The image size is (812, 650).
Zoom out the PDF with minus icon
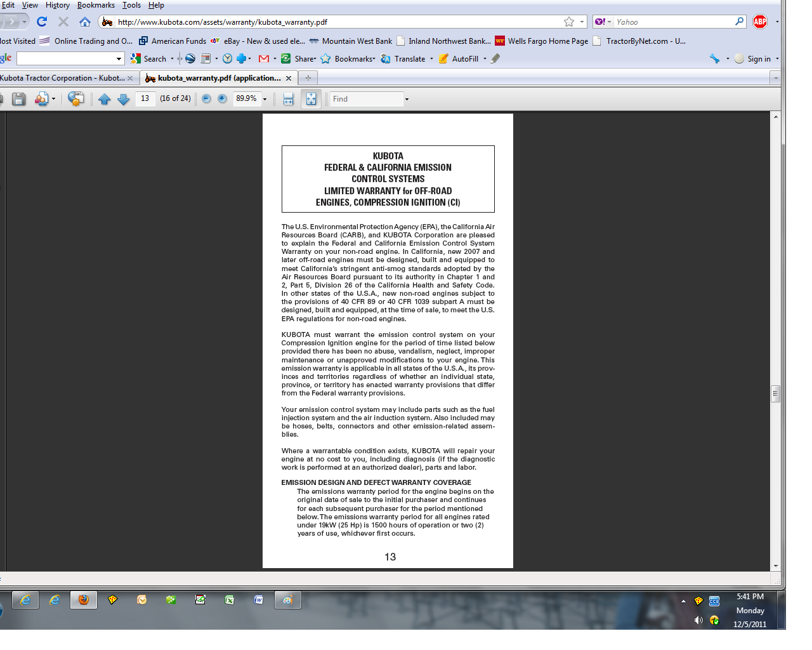click(206, 99)
